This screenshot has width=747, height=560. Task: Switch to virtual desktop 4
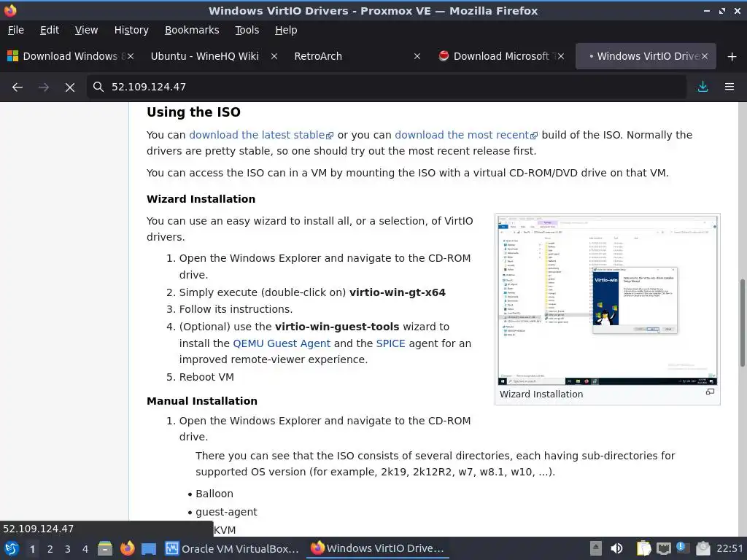pos(85,549)
